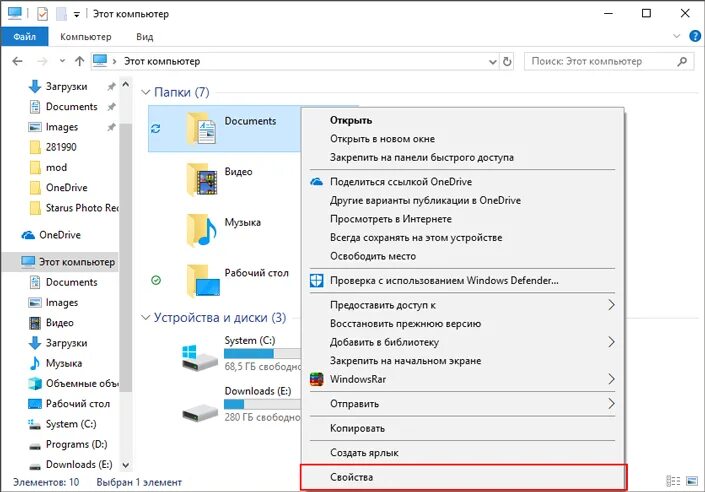Expand the ribbon with chevron near Help
This screenshot has height=492, width=705.
[x=676, y=36]
